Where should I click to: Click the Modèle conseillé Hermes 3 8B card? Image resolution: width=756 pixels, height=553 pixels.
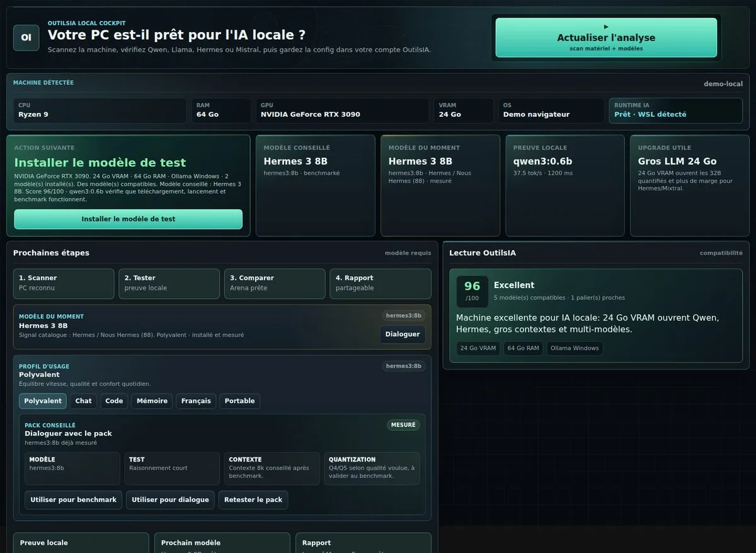(316, 185)
